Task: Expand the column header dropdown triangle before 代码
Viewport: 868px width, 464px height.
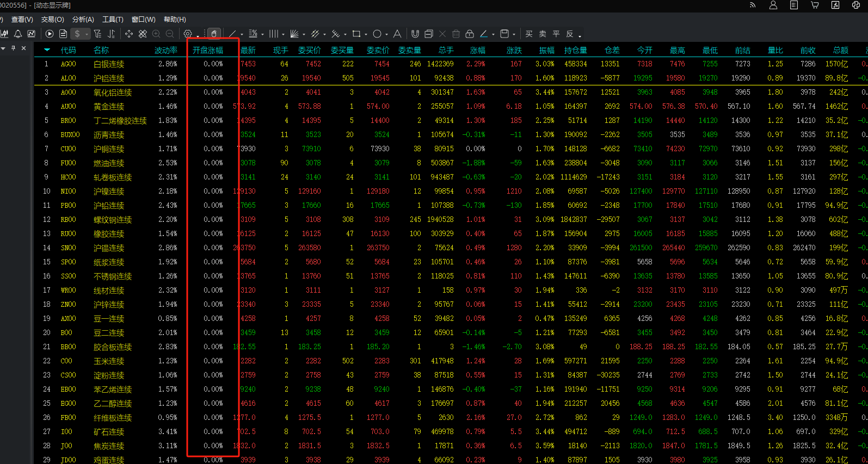Action: point(47,50)
